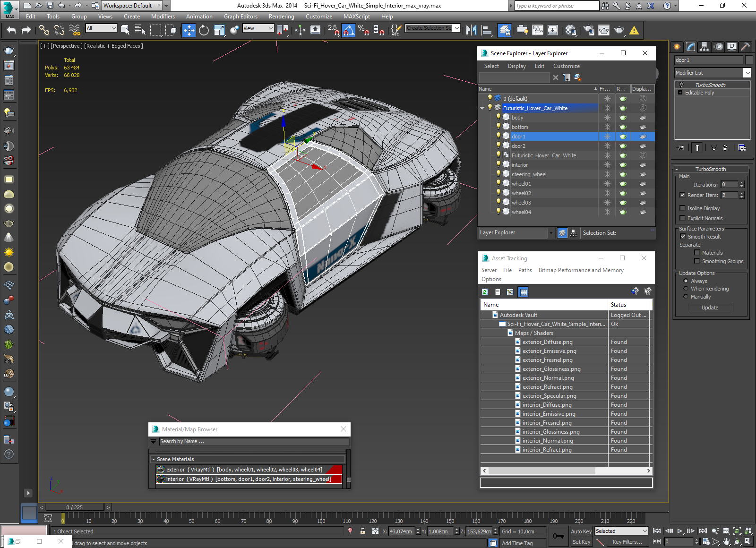Click Refresh icon in Asset Tracking

(x=485, y=292)
